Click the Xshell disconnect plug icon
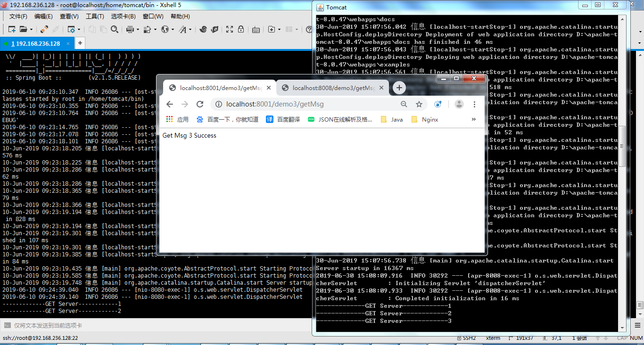The image size is (644, 345). pyautogui.click(x=44, y=29)
